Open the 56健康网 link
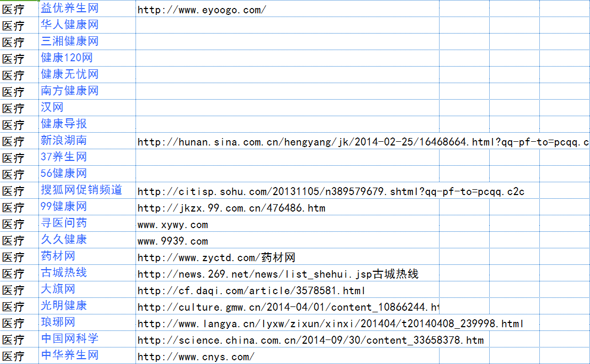 pyautogui.click(x=63, y=173)
